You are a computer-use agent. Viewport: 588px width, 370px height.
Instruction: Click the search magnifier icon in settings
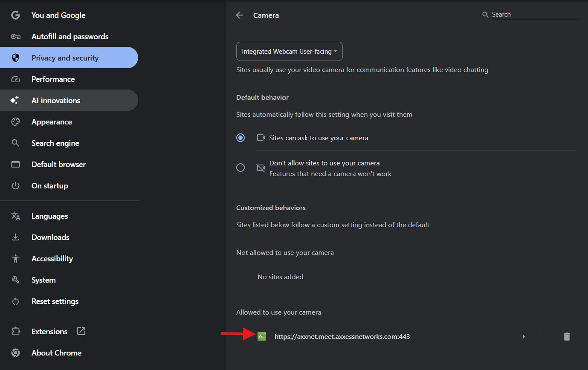485,15
